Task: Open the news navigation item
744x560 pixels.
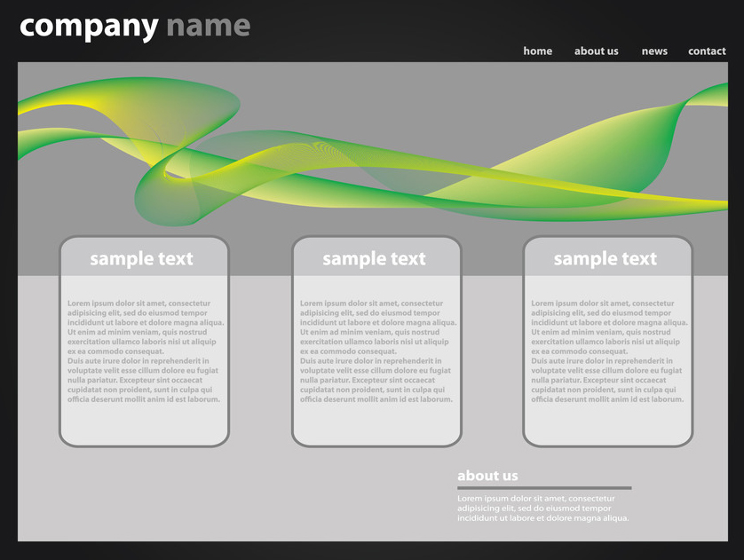Action: (654, 51)
